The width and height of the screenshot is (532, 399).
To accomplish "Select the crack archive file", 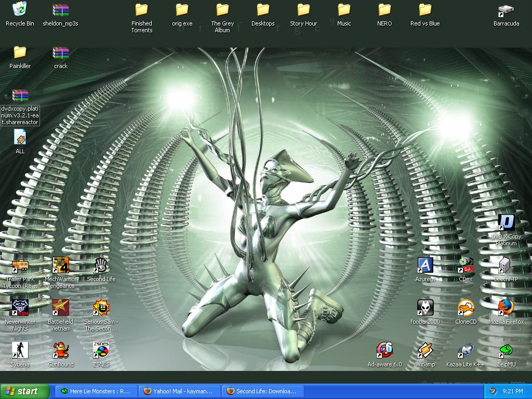I will pos(60,52).
